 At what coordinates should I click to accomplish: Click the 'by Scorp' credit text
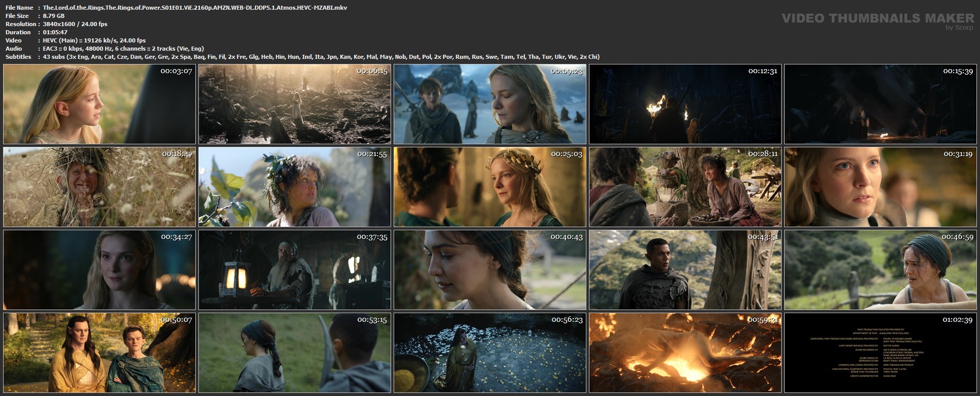960,28
